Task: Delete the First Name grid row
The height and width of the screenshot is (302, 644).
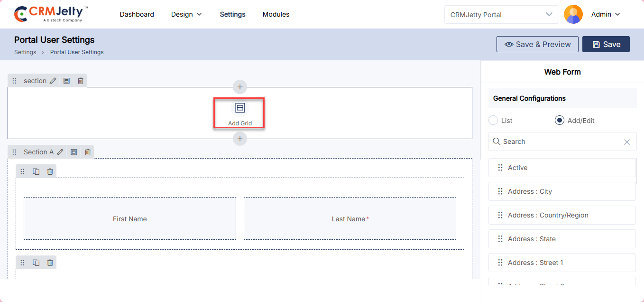Action: click(x=50, y=171)
